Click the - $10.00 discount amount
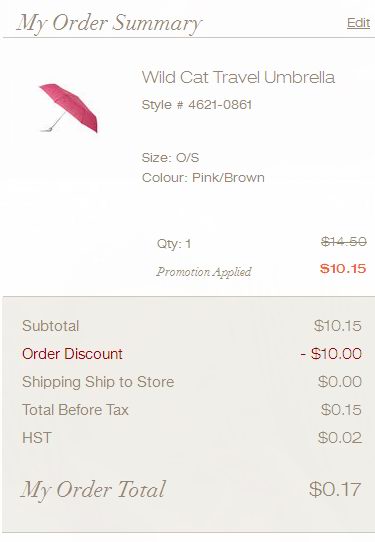Screen dimensions: 375x542 (x=331, y=354)
